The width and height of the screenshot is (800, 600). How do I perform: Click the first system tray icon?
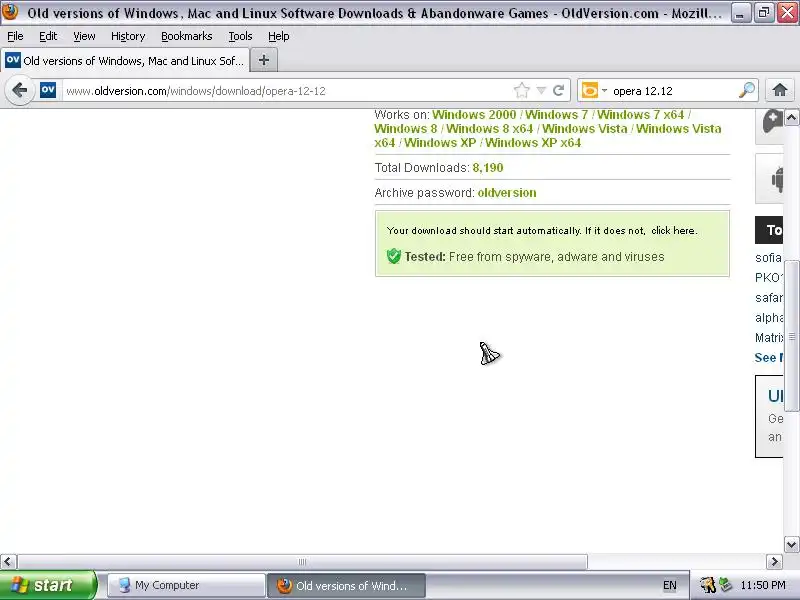point(708,585)
